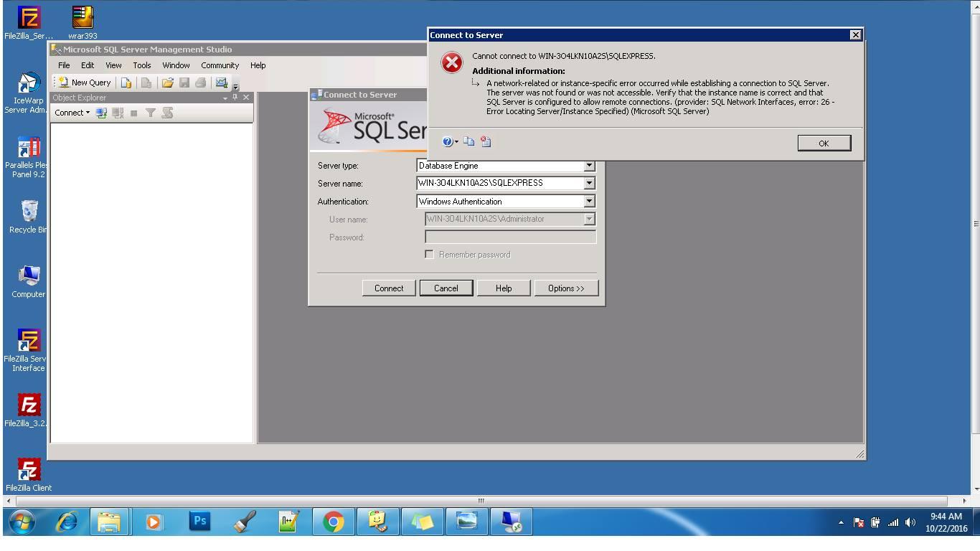
Task: Click the Cancel button
Action: coord(446,288)
